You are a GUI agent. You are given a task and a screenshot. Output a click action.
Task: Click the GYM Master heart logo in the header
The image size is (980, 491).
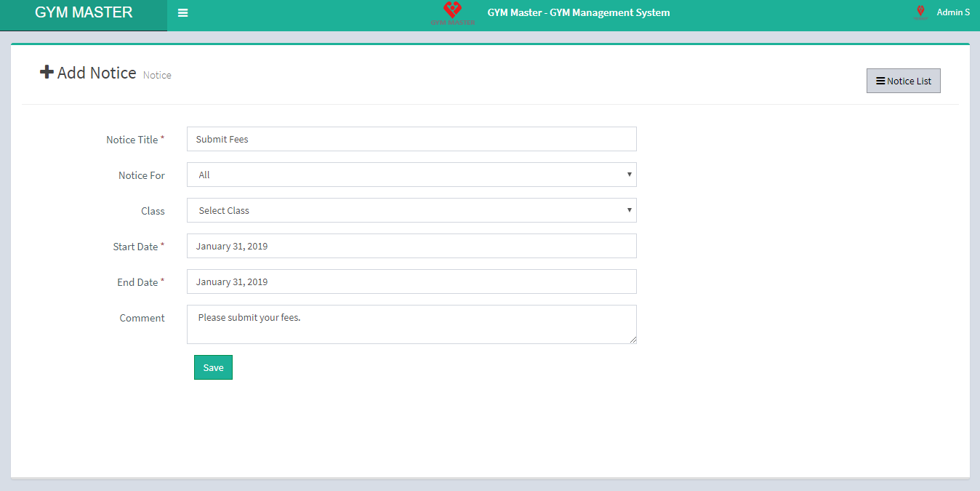coord(452,12)
